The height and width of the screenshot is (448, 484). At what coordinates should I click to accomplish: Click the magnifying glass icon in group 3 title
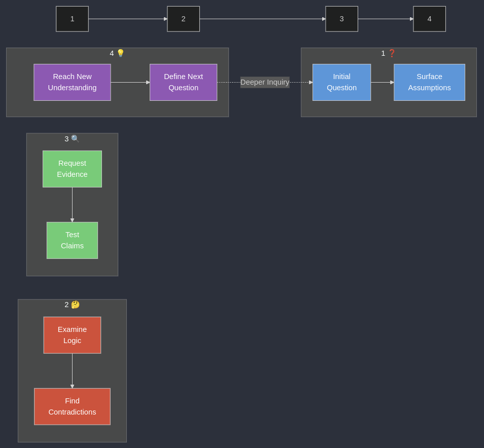click(x=75, y=139)
